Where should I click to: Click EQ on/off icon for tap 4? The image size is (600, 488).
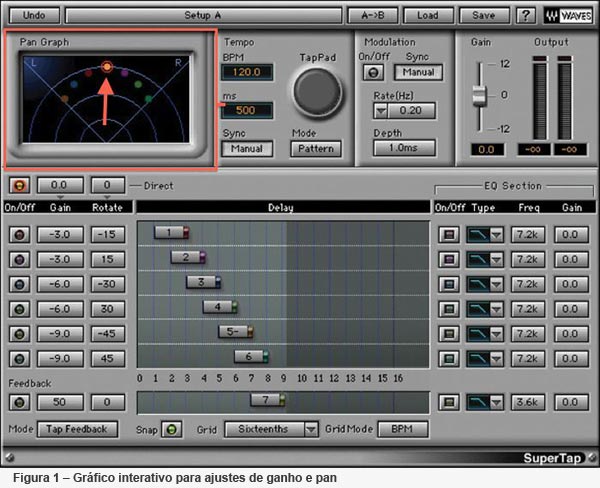click(449, 309)
